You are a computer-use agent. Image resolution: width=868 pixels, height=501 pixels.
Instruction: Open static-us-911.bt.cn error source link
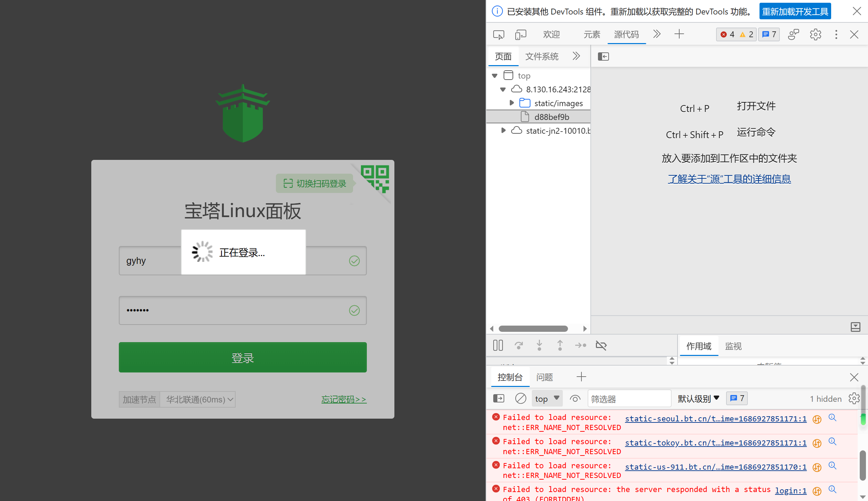[716, 467]
